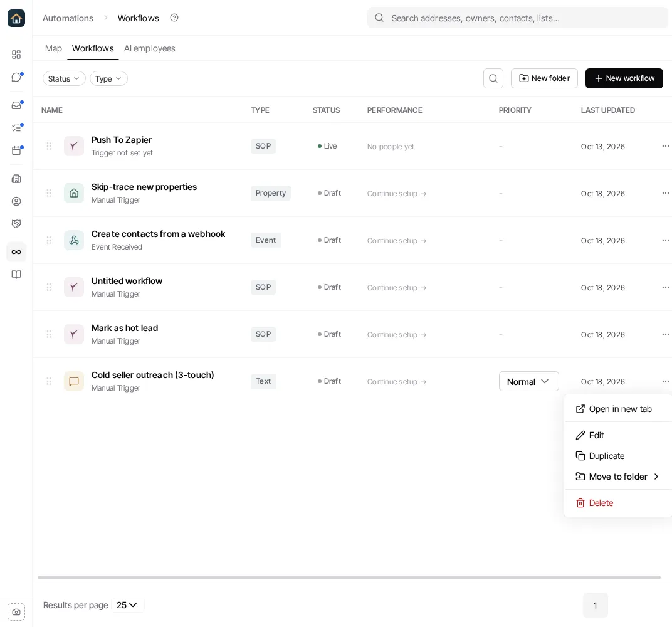Select the Workflows tab
This screenshot has height=627, width=672.
(93, 48)
